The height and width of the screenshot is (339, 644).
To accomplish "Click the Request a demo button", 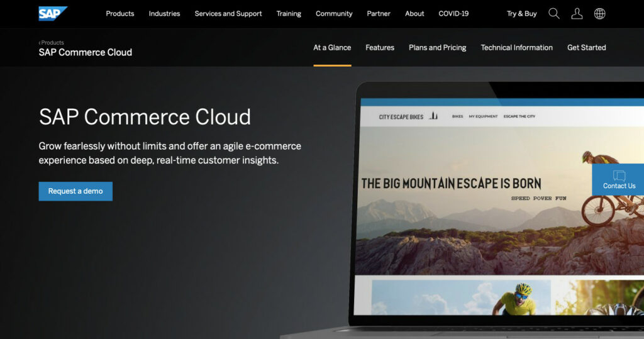I will 75,191.
